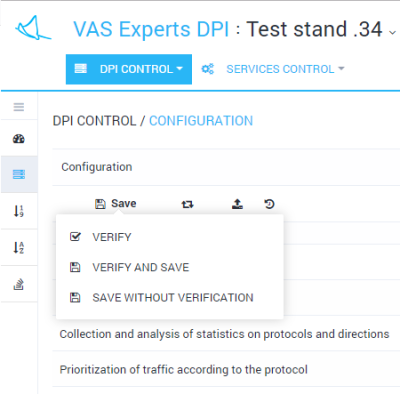
Task: Open the Test stand .34 selector chevron
Action: point(393,33)
